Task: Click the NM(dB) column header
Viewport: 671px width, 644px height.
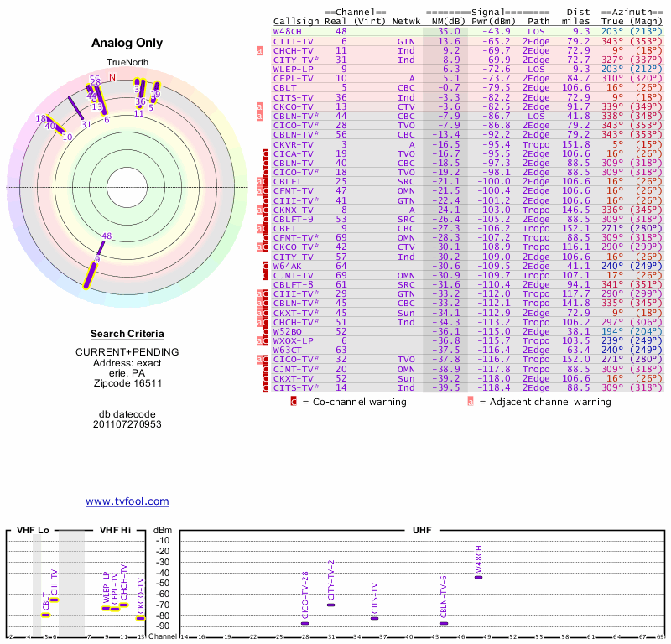Action: click(444, 20)
